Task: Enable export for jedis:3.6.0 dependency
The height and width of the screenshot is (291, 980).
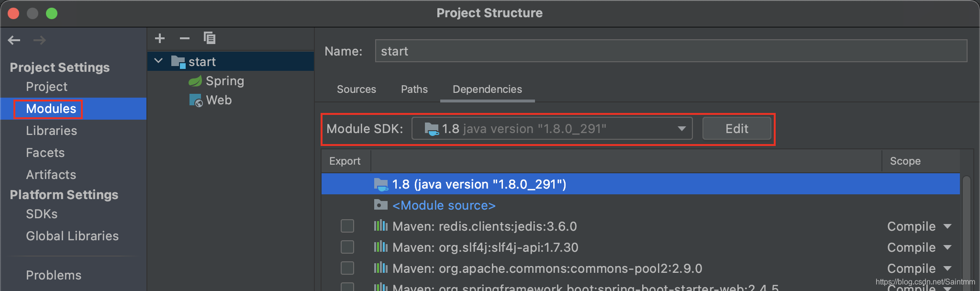Action: pos(347,226)
